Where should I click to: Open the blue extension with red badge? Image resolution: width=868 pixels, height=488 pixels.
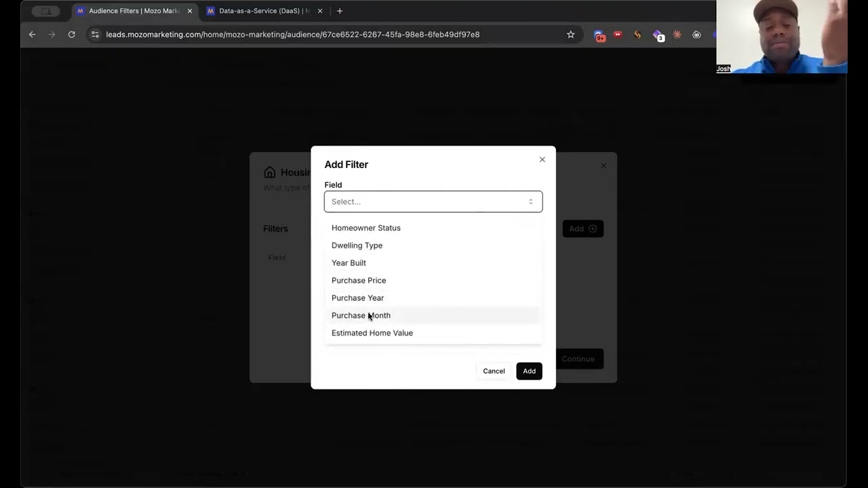599,35
